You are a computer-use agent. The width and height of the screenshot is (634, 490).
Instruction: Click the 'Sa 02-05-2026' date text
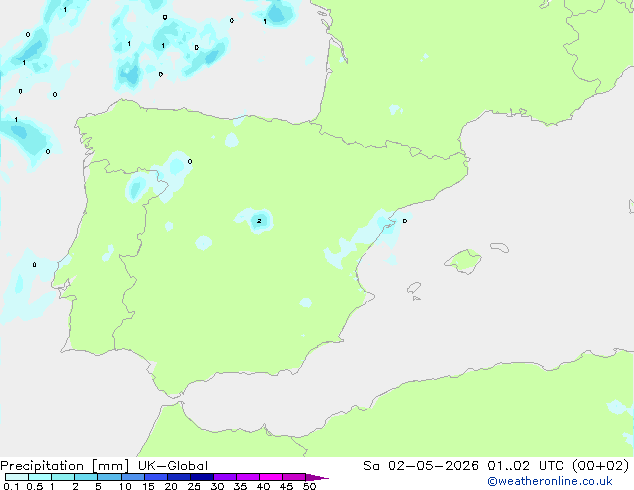pos(421,466)
